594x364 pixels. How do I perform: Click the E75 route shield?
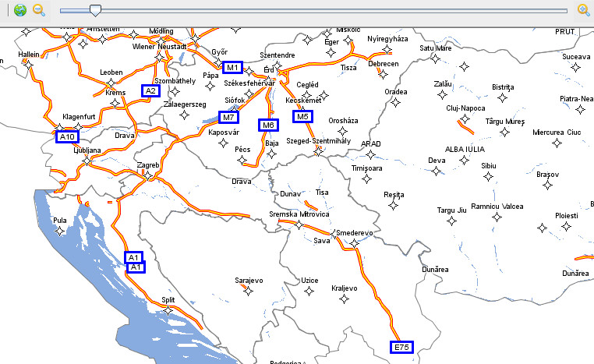[x=401, y=347]
